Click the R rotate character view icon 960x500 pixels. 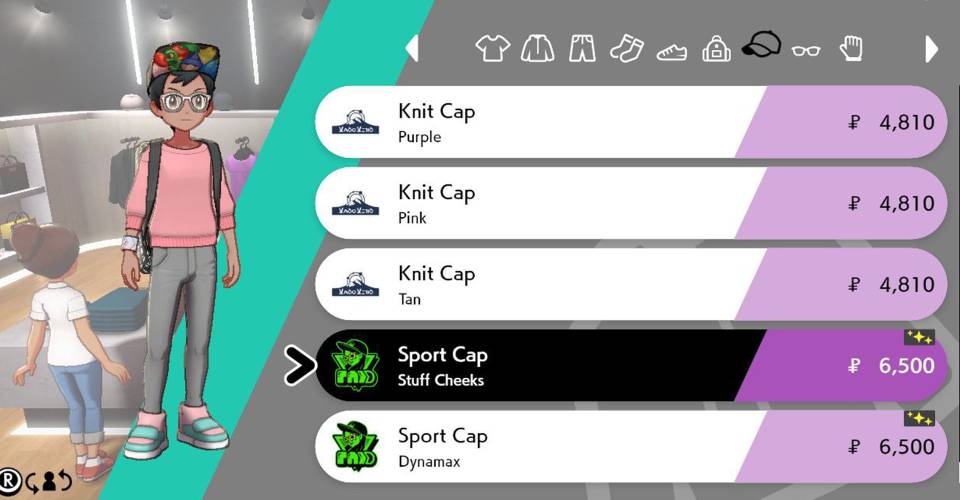click(10, 480)
